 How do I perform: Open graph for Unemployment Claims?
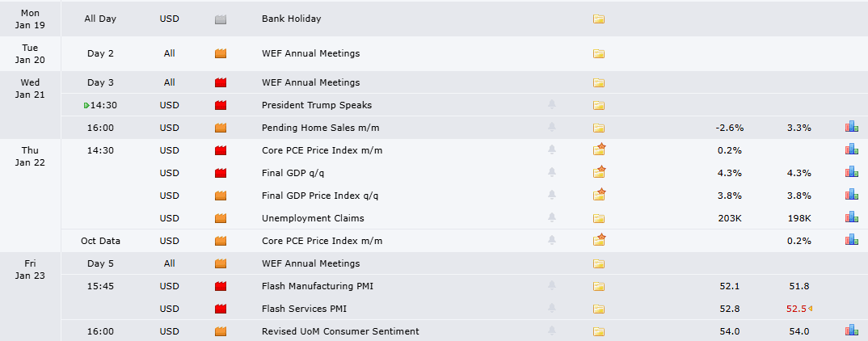pos(851,217)
